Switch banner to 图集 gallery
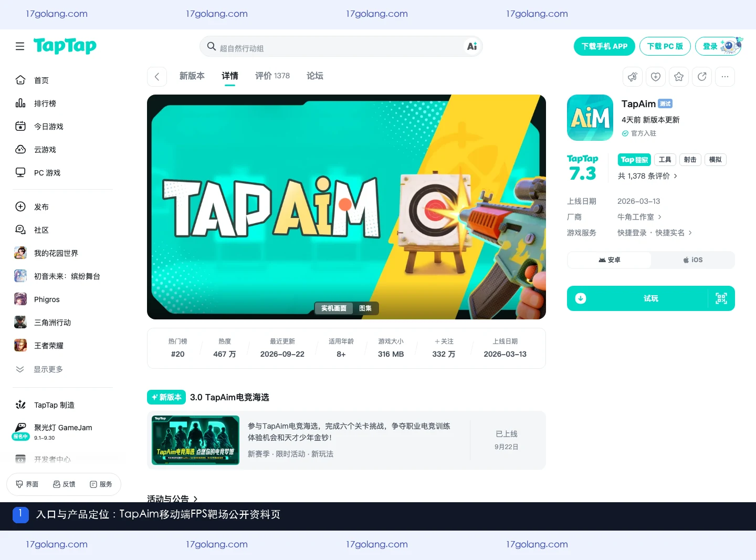The width and height of the screenshot is (756, 560). [x=365, y=308]
